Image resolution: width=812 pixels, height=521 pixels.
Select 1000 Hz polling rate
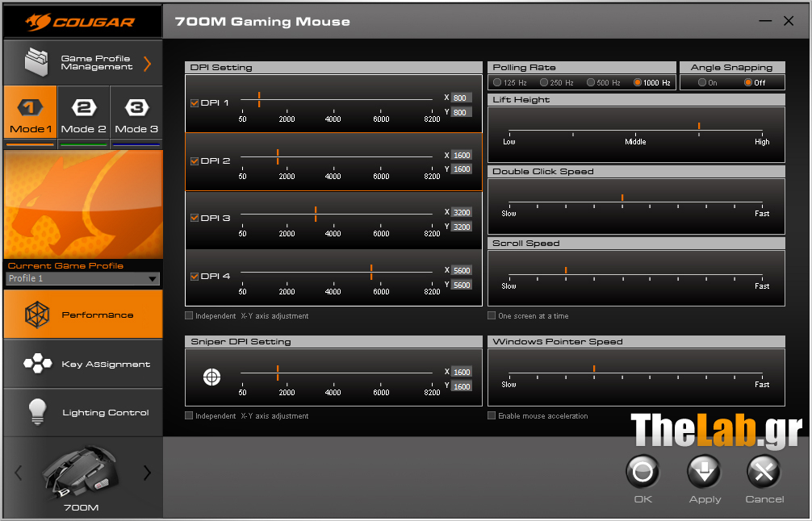[x=638, y=82]
